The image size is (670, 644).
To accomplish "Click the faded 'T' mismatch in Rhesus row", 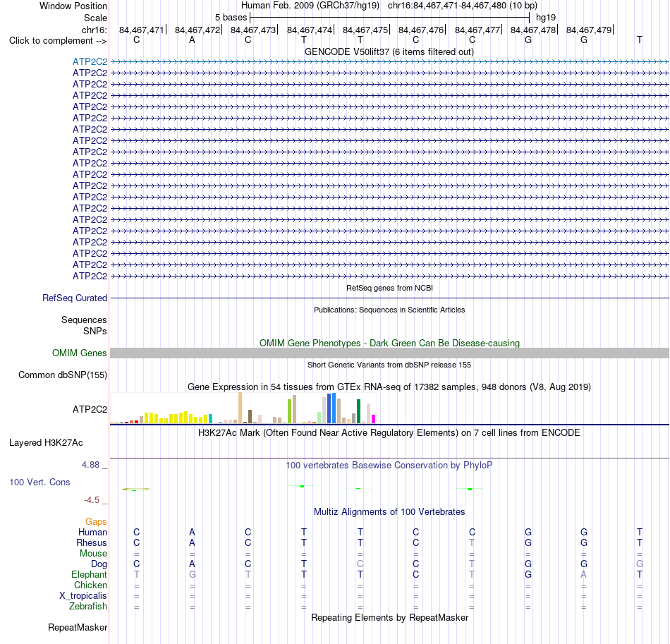I will tap(472, 542).
